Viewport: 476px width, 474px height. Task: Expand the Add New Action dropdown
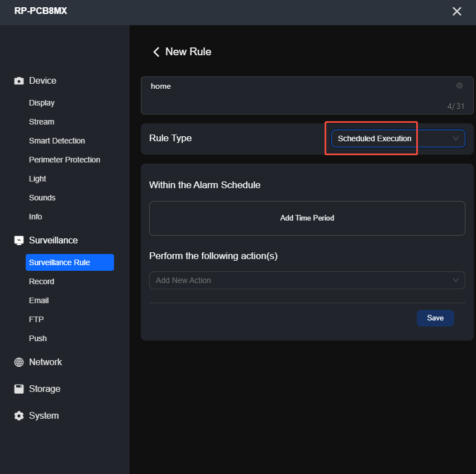307,280
